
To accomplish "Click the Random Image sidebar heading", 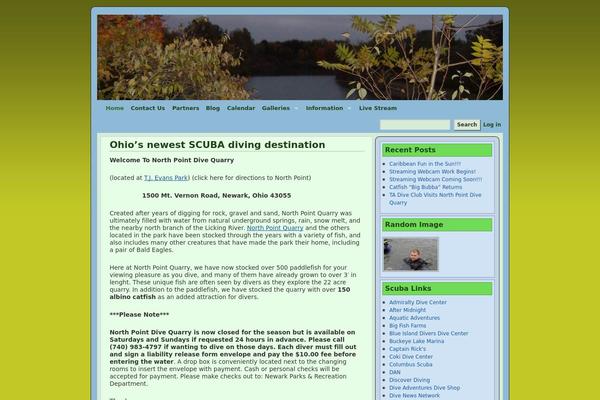I will [437, 225].
